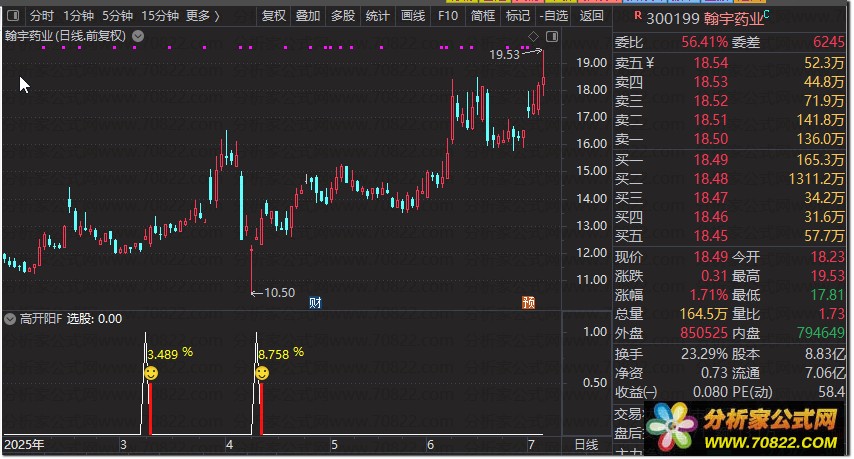Select the stock code 300199
This screenshot has height=459, width=854.
click(673, 19)
